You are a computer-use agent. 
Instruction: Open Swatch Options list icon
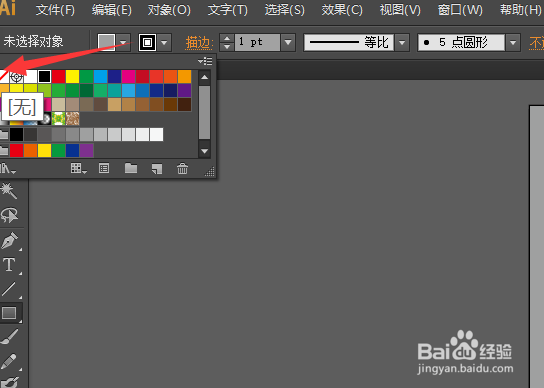pyautogui.click(x=104, y=169)
